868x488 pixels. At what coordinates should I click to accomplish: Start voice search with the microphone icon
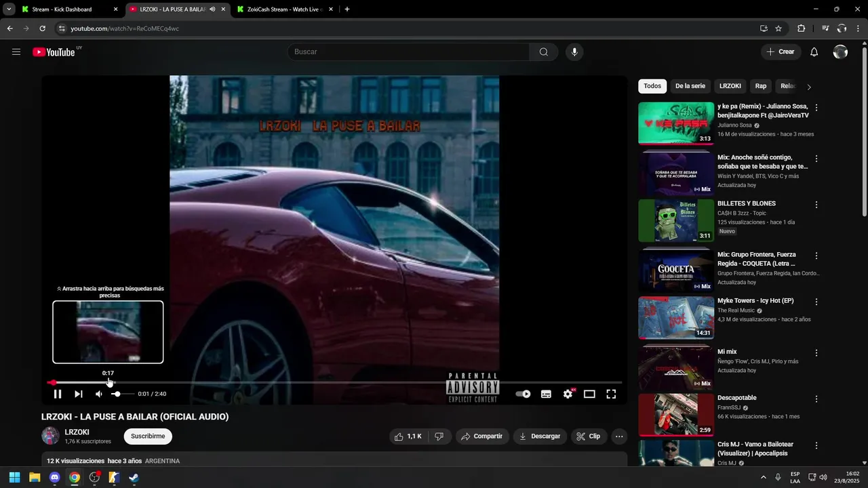(x=574, y=52)
